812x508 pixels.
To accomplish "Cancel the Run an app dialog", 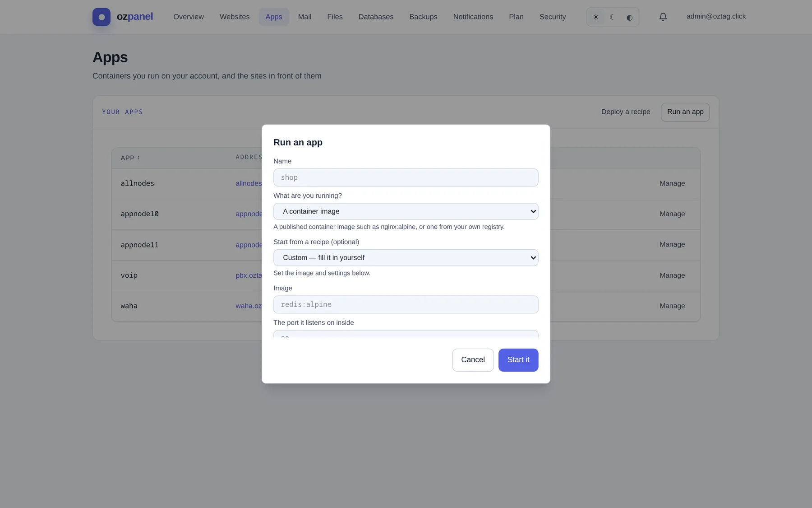I will tap(473, 360).
